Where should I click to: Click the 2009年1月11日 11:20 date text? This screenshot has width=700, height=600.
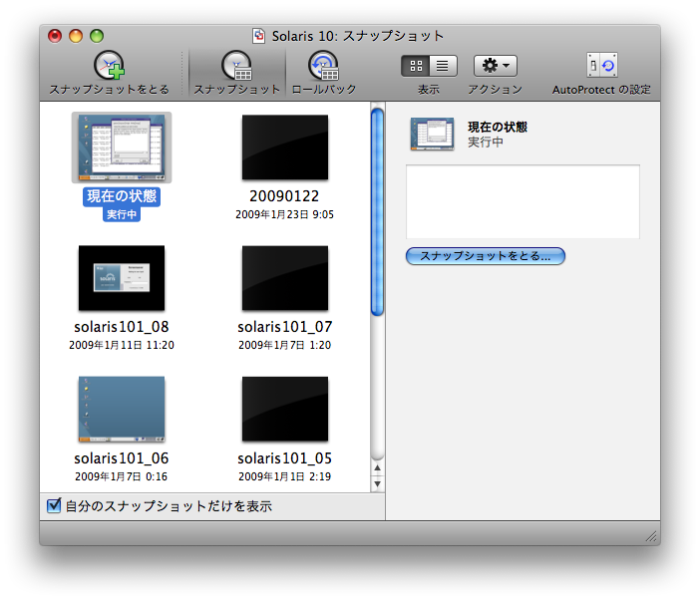click(x=122, y=345)
